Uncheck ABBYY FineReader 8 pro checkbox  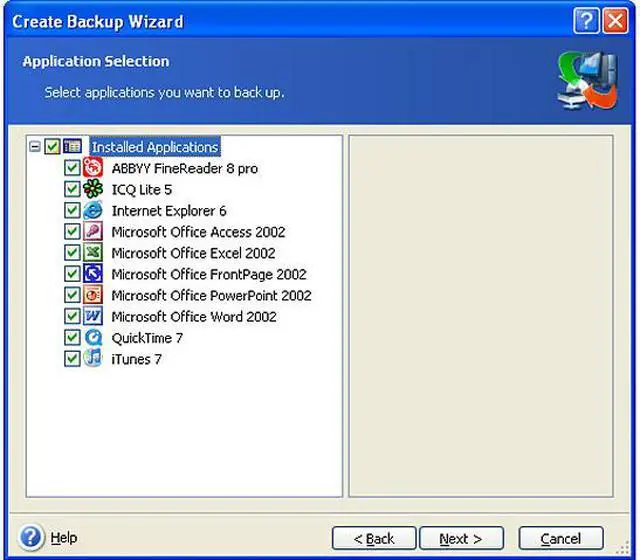[72, 167]
